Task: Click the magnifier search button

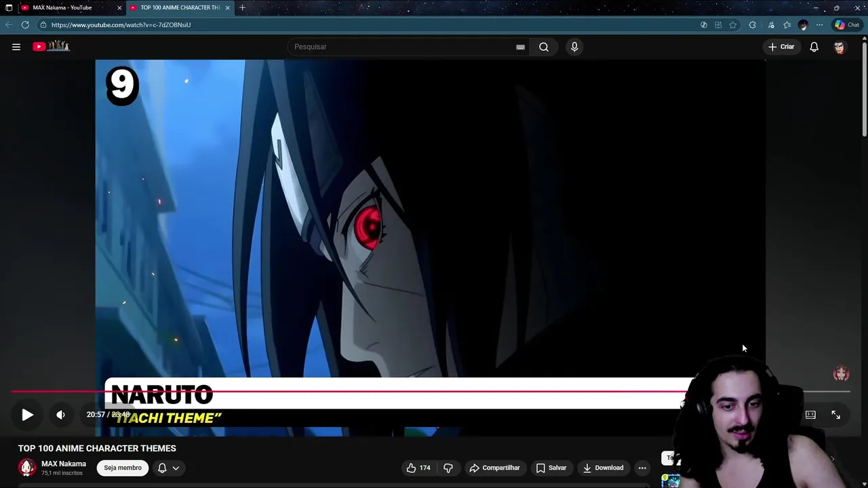Action: [544, 47]
